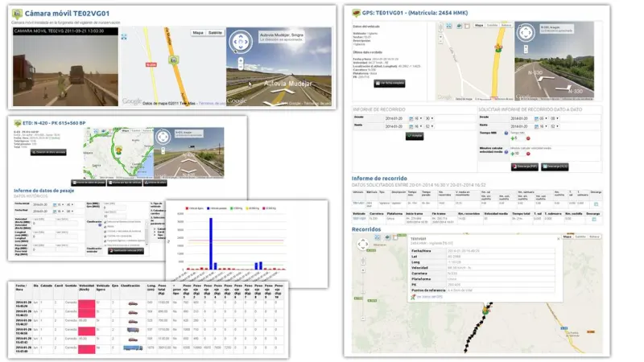The width and height of the screenshot is (644, 362).
Task: Open the truck camera snapshot image
Action: (65, 67)
